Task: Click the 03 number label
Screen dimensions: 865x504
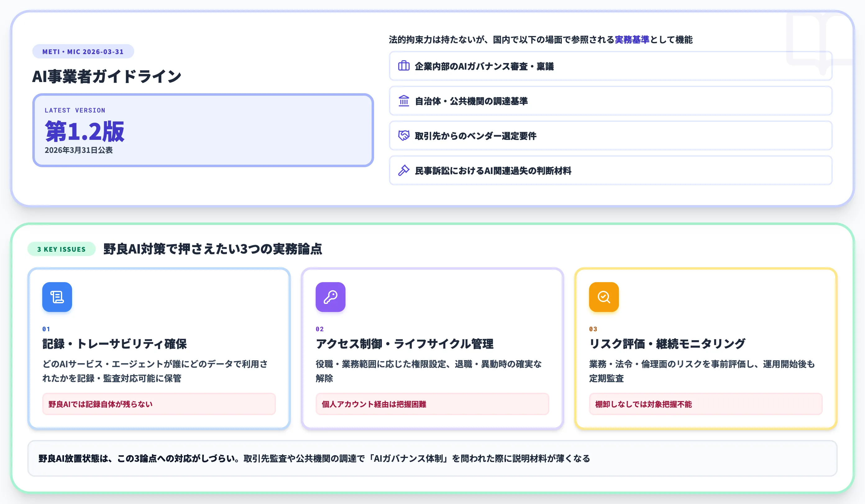Action: click(x=593, y=329)
